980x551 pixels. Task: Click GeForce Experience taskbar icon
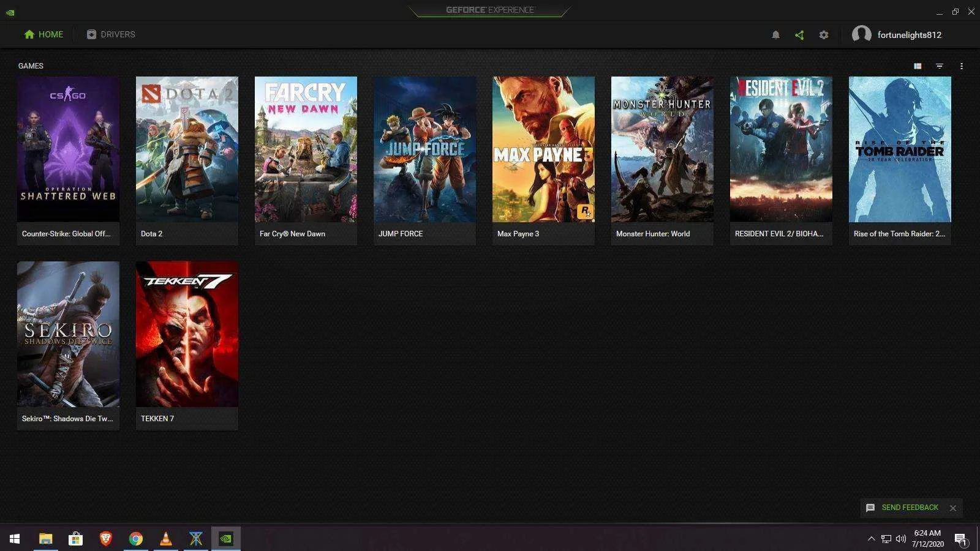click(226, 539)
